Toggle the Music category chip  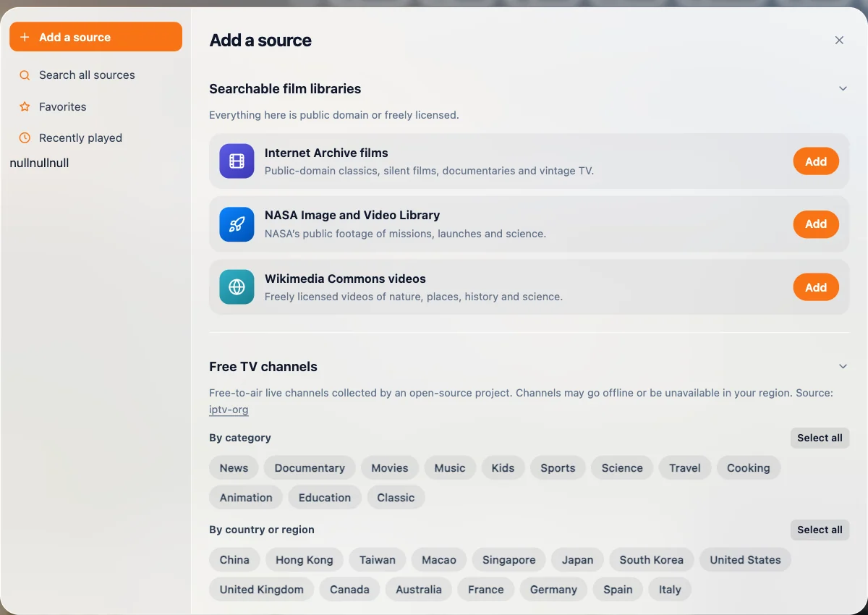[x=450, y=468]
